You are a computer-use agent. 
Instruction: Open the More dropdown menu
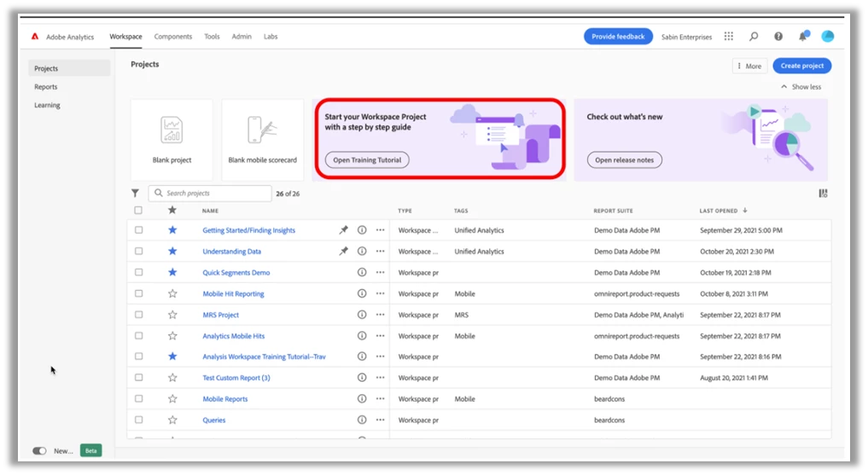pos(749,66)
